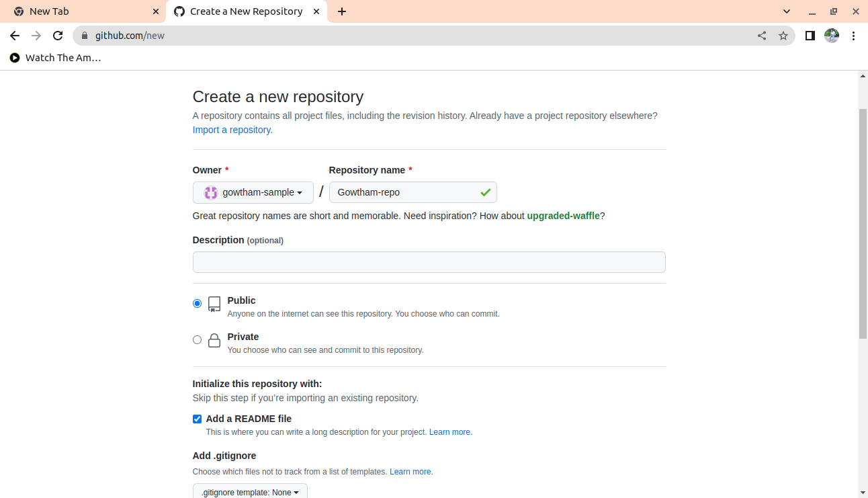Screen dimensions: 868x498
Task: Expand the gowtham-sample owner dropdown
Action: 253,192
